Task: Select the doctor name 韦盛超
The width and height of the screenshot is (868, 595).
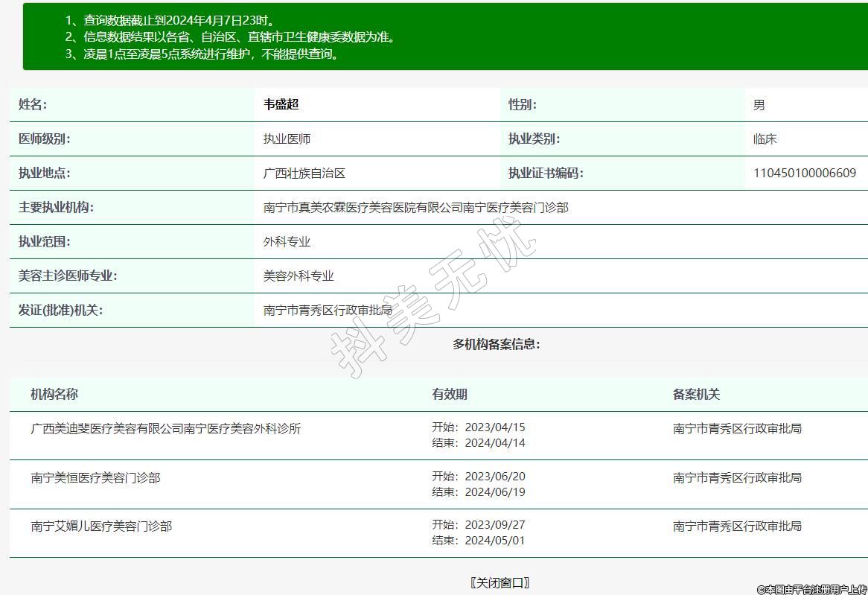Action: (281, 105)
